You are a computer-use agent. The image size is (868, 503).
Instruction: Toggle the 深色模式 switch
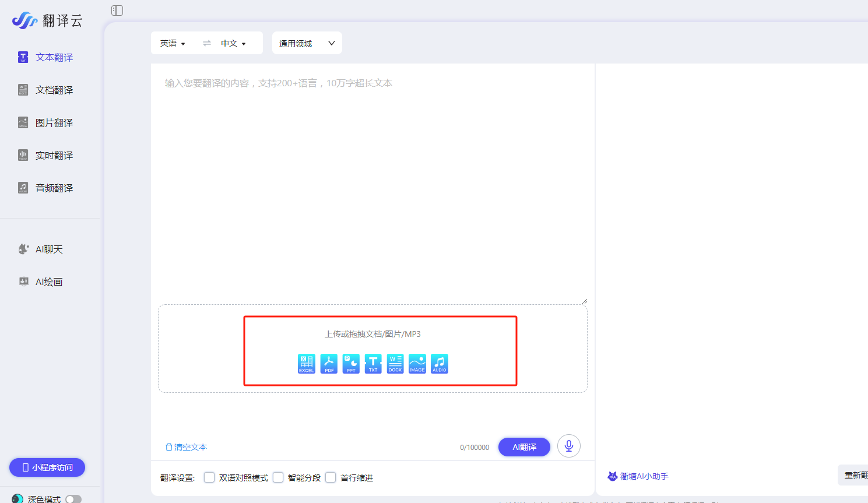[73, 499]
